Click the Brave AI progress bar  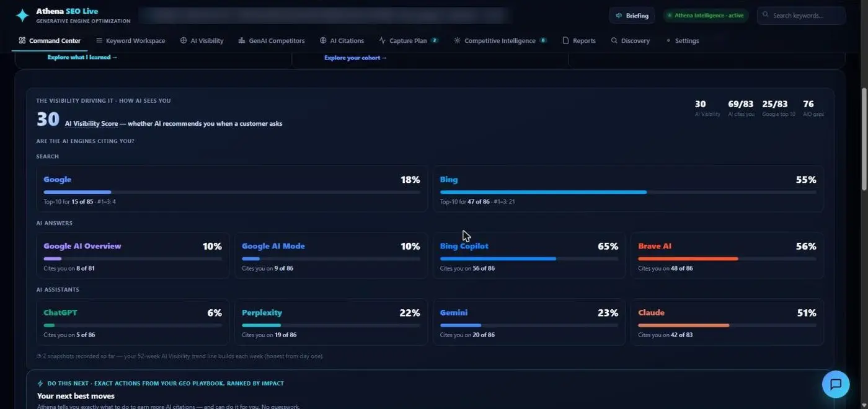727,258
